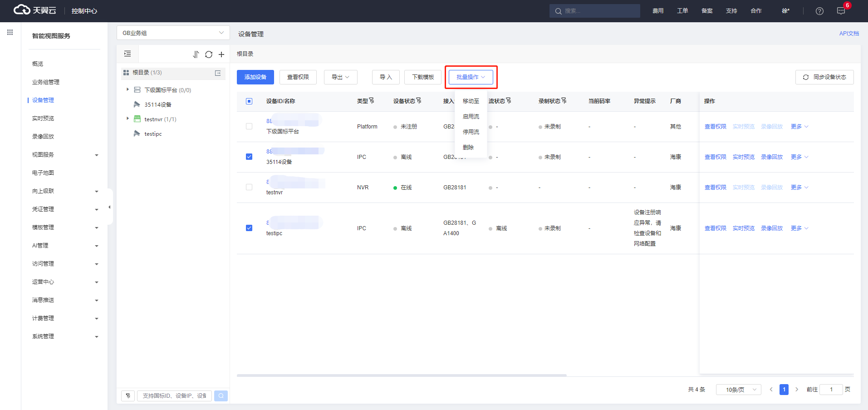This screenshot has width=868, height=410.
Task: Choose 删除 in the batch operations menu
Action: (x=468, y=148)
